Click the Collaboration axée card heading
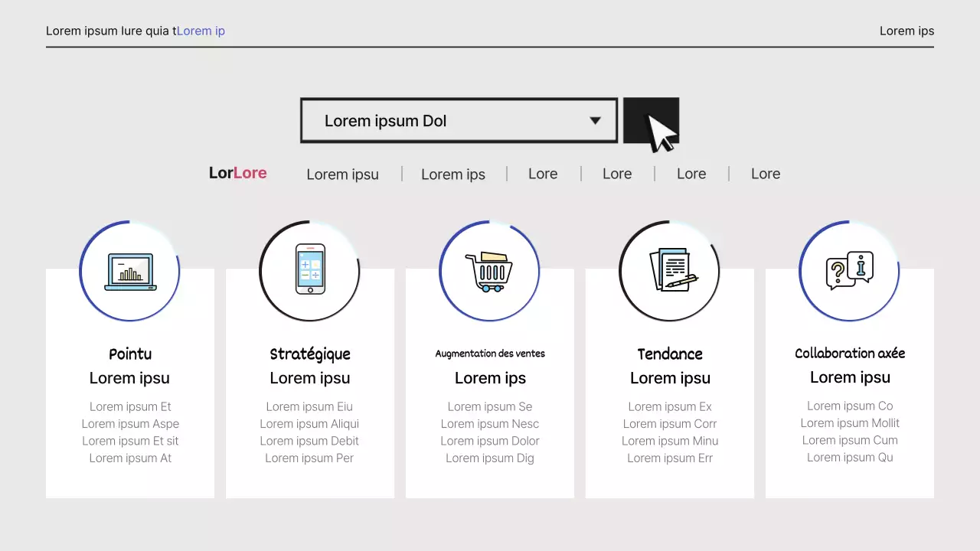980x551 pixels. (x=850, y=354)
